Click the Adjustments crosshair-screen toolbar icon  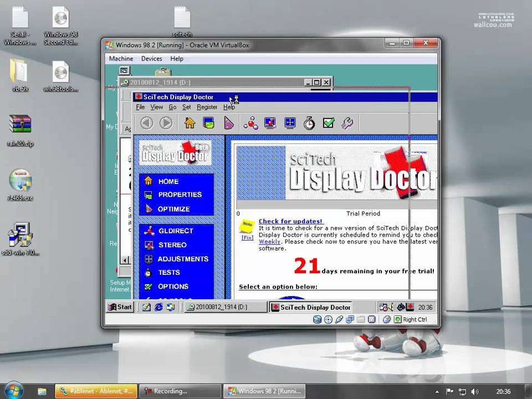pos(290,123)
